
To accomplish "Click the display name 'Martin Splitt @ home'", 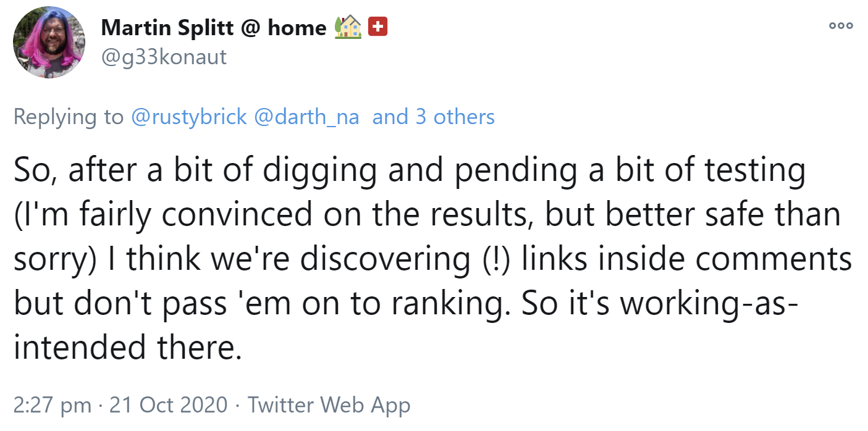I will tap(214, 27).
